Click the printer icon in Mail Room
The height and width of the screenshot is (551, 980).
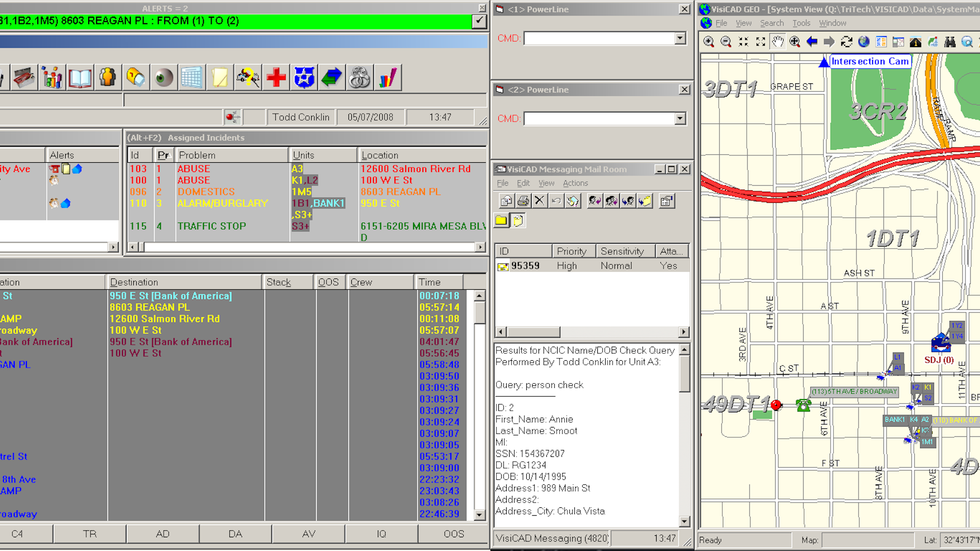(x=523, y=201)
